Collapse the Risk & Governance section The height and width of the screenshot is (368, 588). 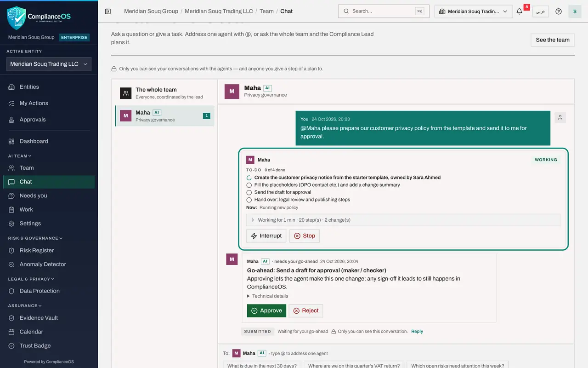coord(35,238)
